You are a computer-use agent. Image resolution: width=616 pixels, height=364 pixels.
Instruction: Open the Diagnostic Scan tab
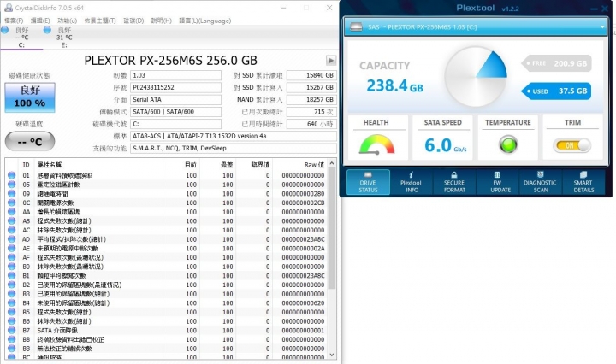pyautogui.click(x=540, y=182)
